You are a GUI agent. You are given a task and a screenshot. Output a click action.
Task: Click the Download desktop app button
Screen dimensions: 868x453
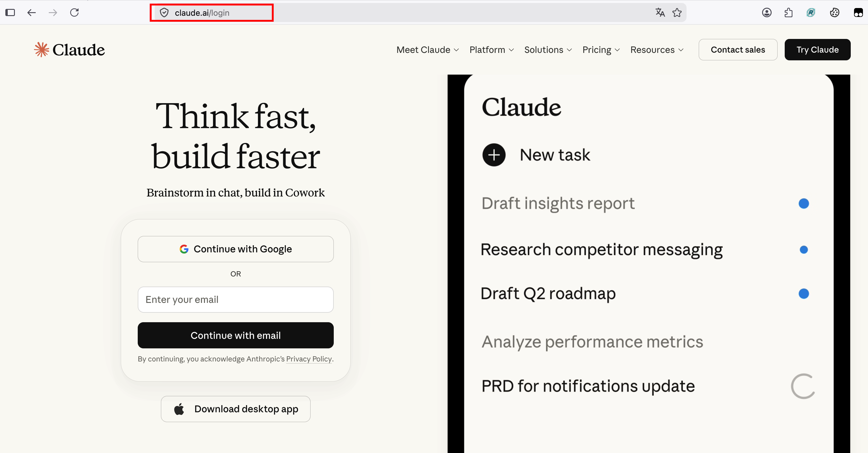tap(236, 409)
